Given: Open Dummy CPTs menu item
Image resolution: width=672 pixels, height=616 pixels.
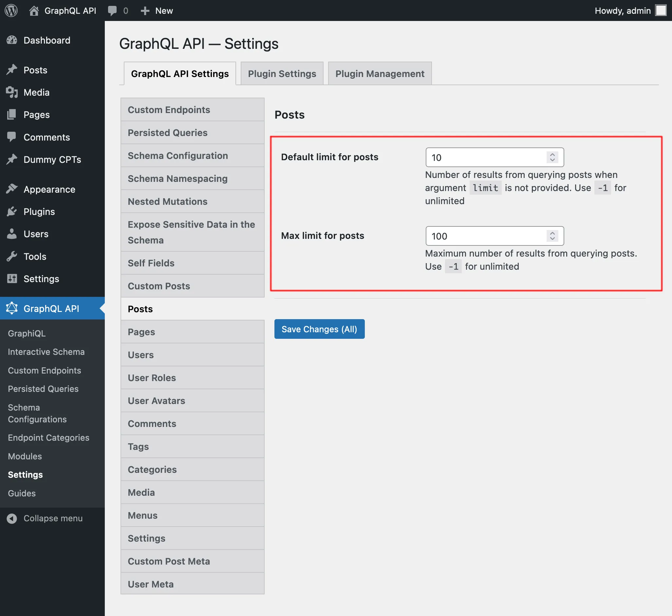Looking at the screenshot, I should [52, 160].
